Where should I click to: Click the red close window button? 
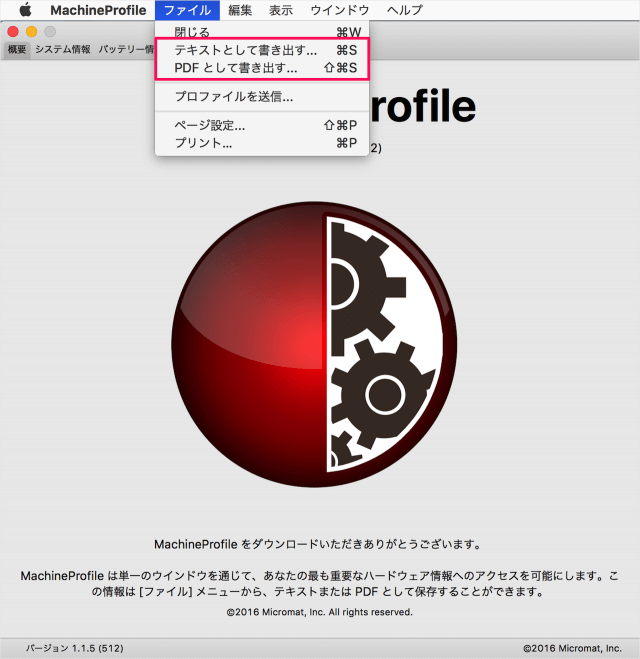pyautogui.click(x=13, y=32)
